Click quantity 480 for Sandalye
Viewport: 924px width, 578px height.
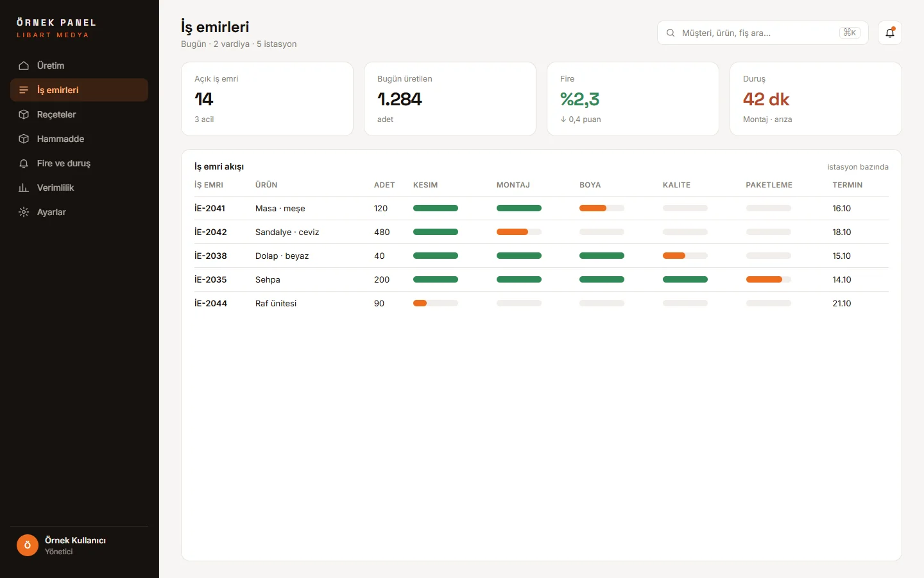pyautogui.click(x=382, y=232)
